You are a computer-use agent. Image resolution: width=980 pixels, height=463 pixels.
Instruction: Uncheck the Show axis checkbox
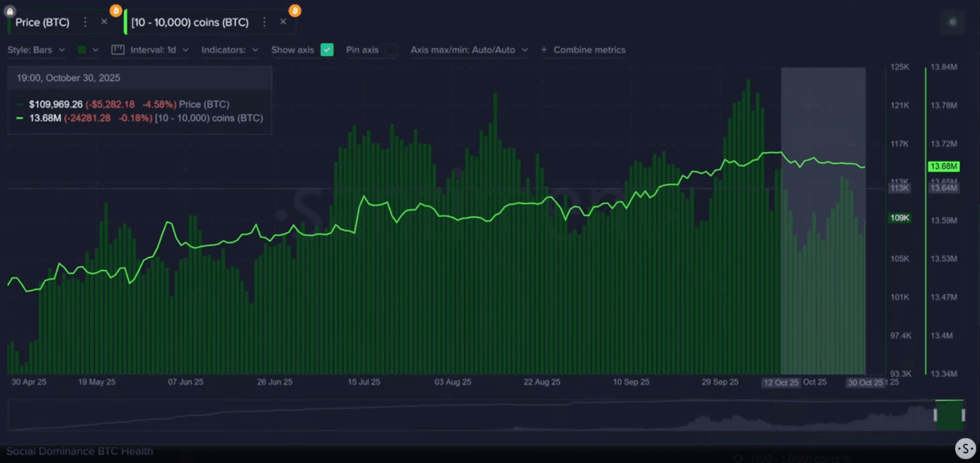pos(327,50)
